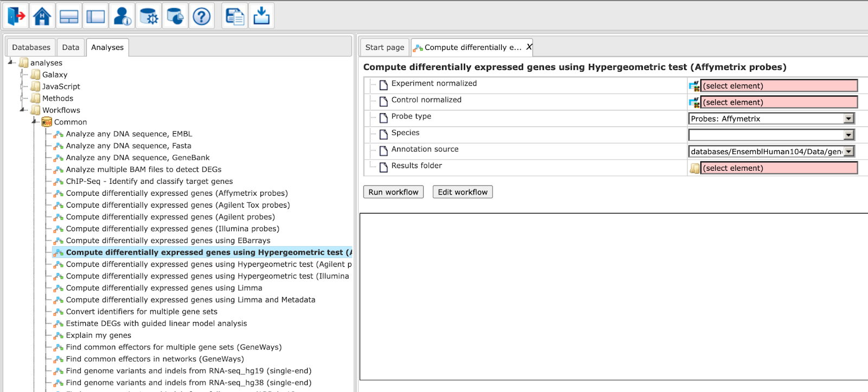
Task: Click the copy document toolbar icon
Action: tap(235, 16)
